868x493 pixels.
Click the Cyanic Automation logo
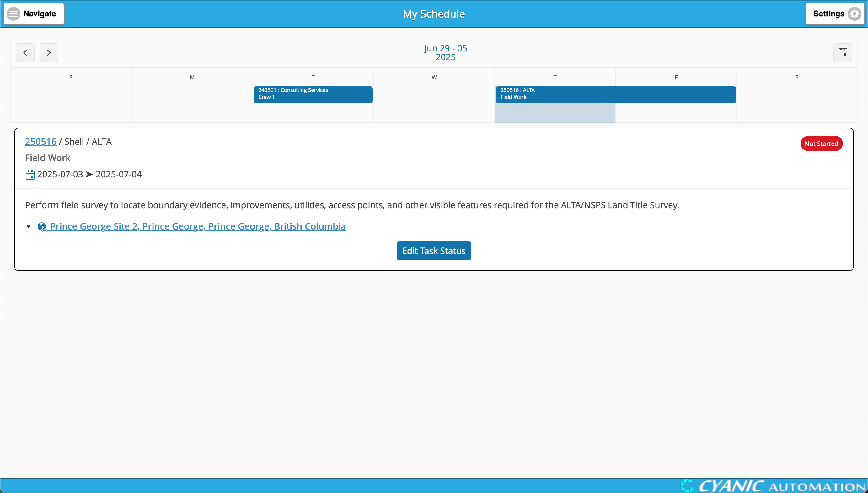[774, 486]
